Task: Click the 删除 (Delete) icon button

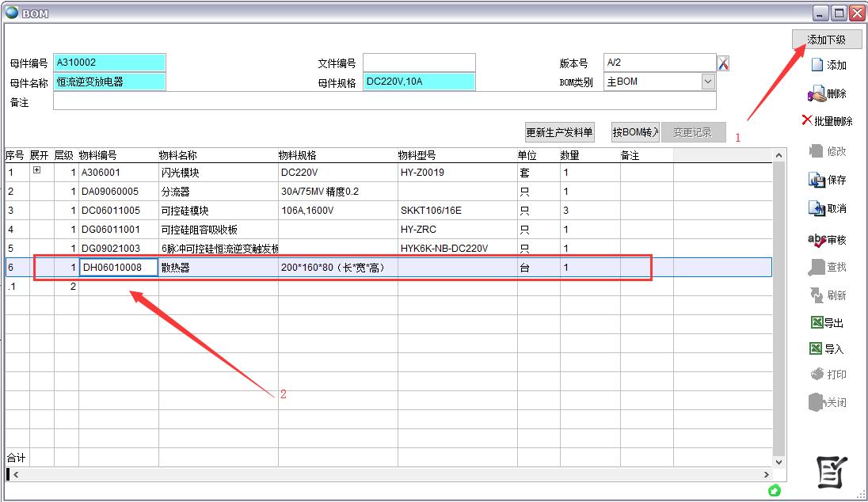Action: [817, 94]
